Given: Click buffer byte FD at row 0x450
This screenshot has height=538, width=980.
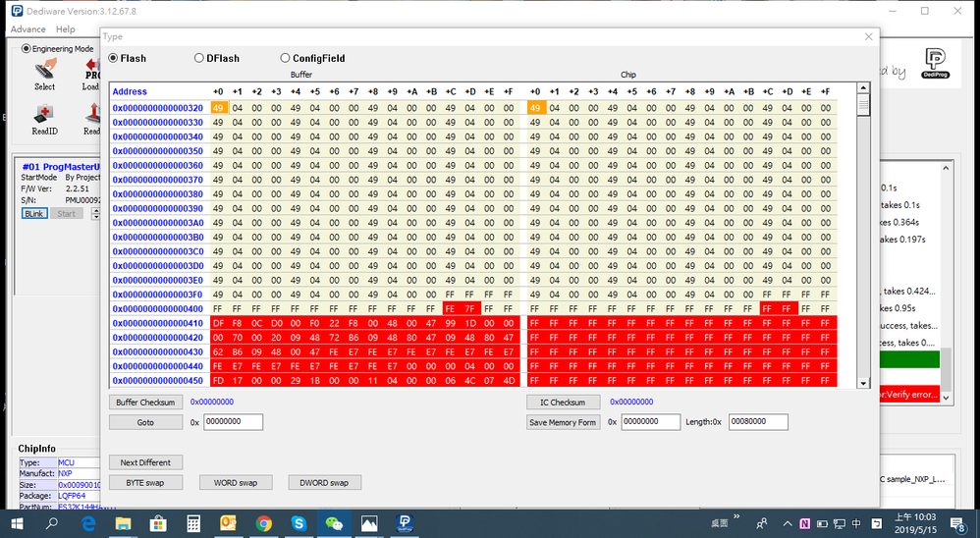Looking at the screenshot, I should tap(218, 381).
